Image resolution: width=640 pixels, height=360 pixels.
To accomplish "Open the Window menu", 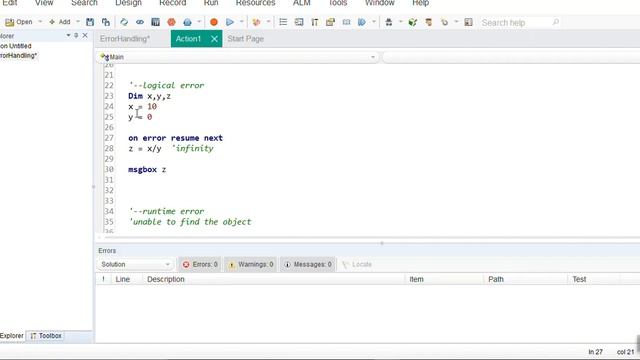I will pyautogui.click(x=380, y=3).
